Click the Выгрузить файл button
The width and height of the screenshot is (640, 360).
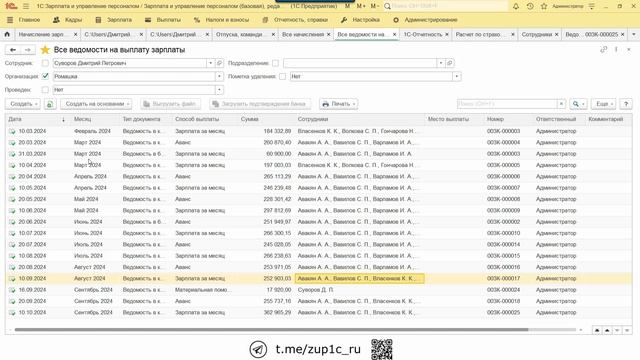click(171, 104)
